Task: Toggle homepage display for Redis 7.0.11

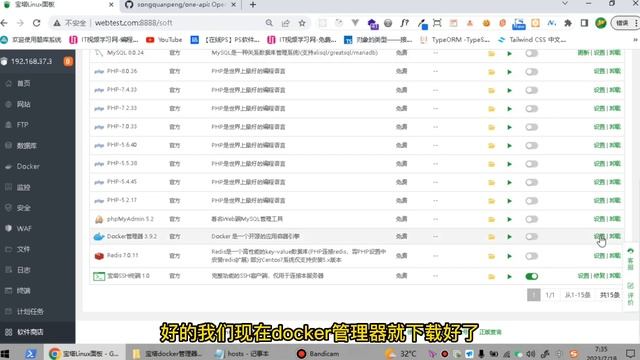Action: click(x=531, y=256)
